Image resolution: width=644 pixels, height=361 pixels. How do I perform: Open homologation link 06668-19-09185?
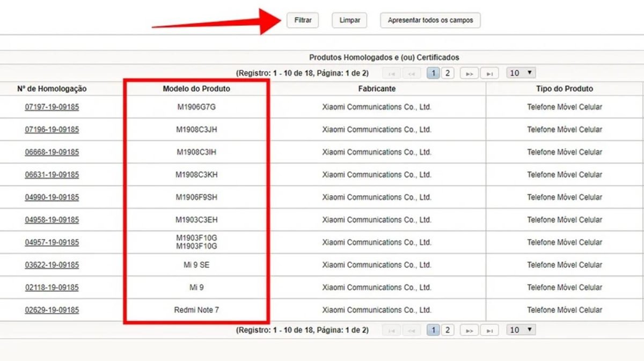click(52, 152)
